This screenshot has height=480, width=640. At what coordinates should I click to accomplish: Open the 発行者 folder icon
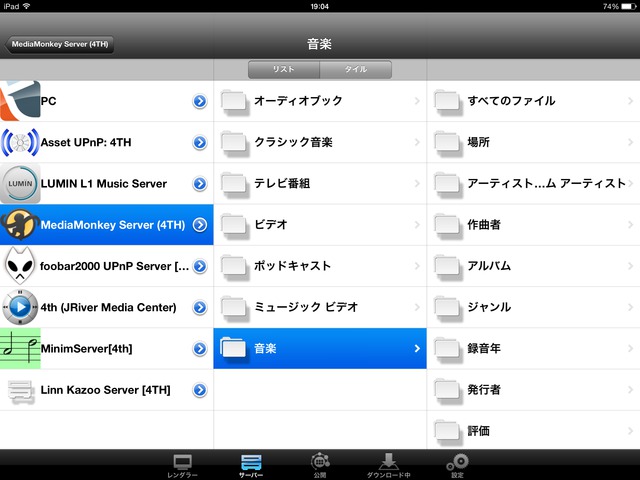tap(447, 391)
